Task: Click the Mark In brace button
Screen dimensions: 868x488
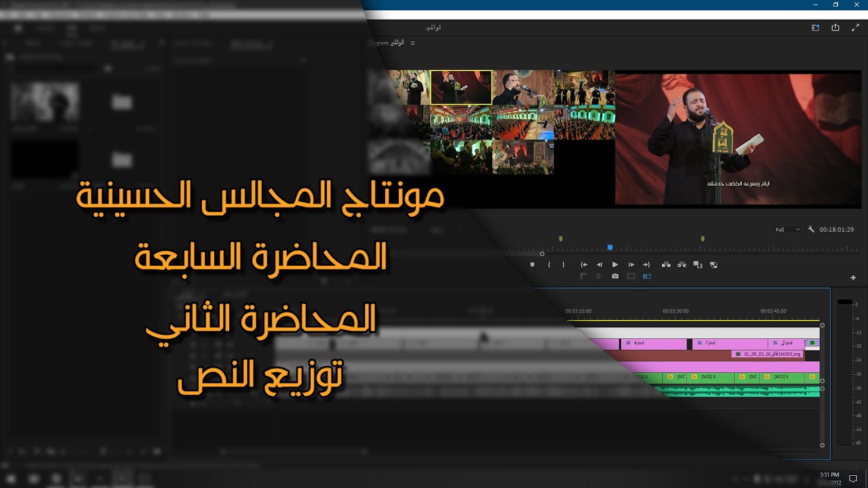Action: click(549, 265)
